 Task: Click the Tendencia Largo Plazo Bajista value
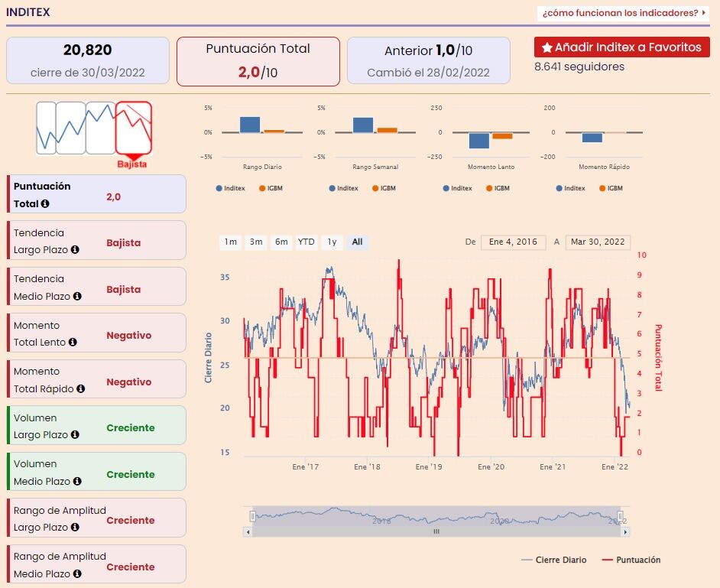point(124,243)
